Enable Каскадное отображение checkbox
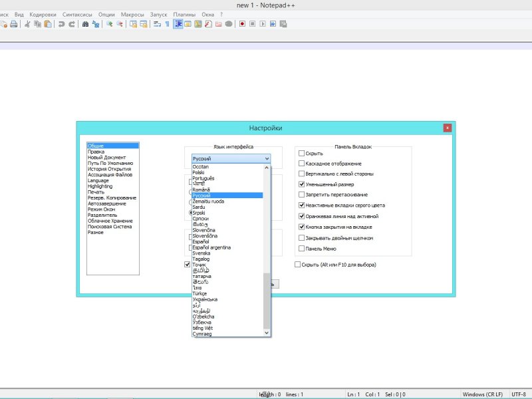The image size is (532, 399). click(x=301, y=164)
